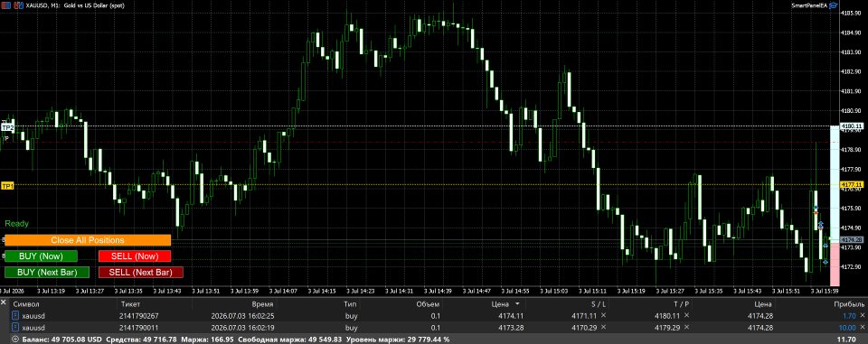The height and width of the screenshot is (344, 868).
Task: Remove take profit of ticket 2141790011
Action: point(686,328)
